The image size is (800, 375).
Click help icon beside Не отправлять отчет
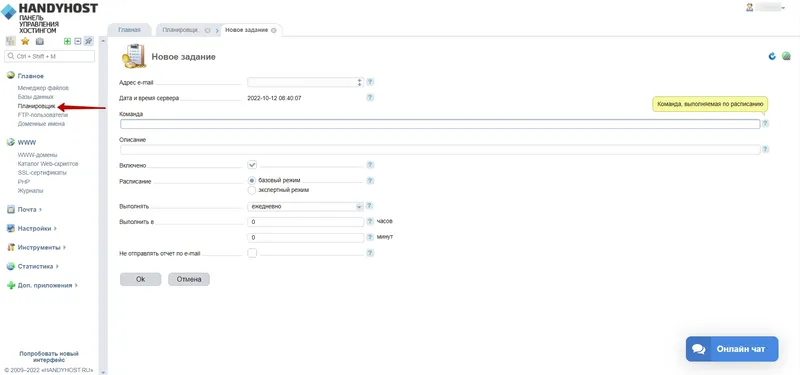pos(370,253)
